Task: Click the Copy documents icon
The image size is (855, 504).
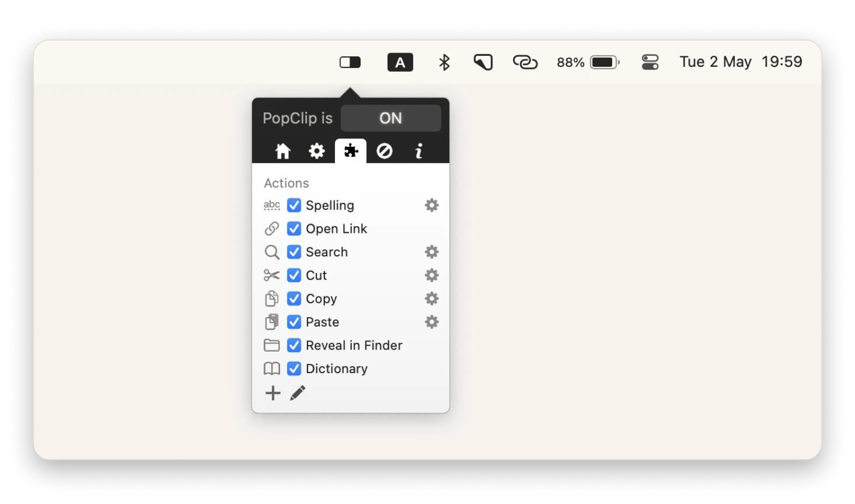Action: tap(272, 299)
